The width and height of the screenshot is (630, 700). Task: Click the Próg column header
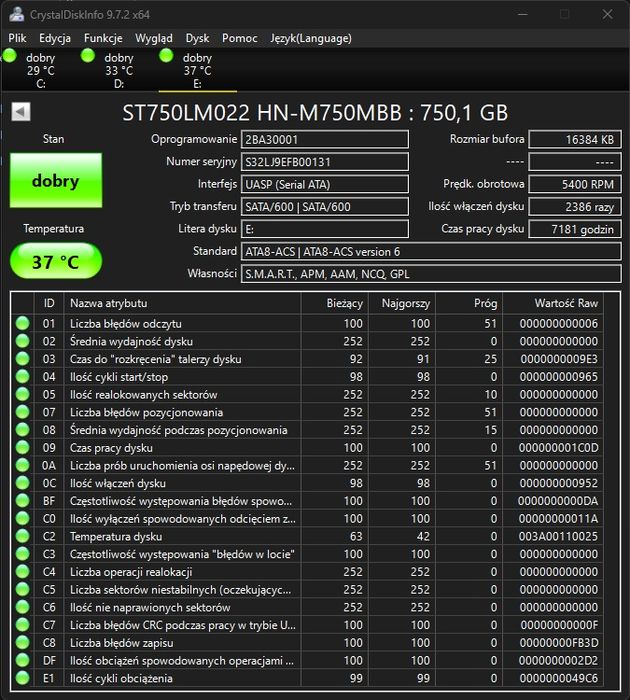pyautogui.click(x=469, y=303)
